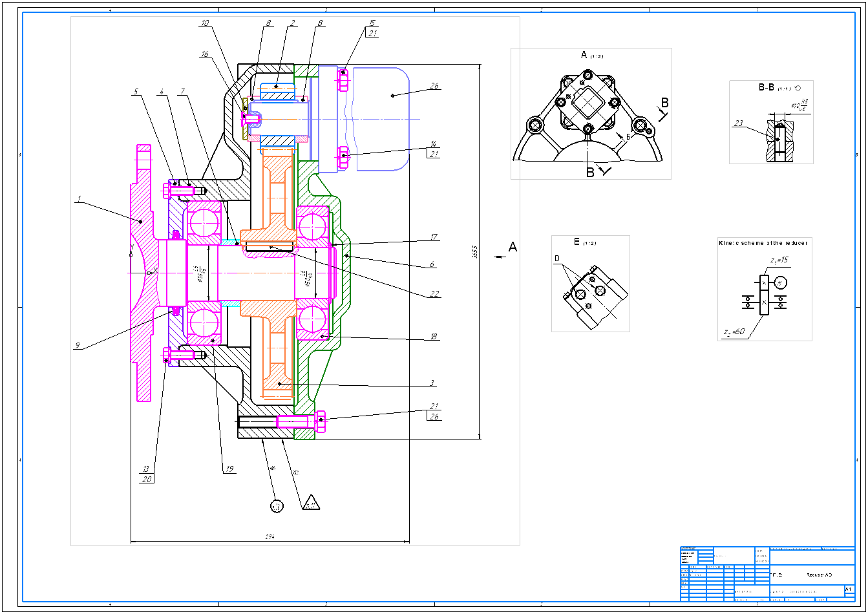Select the E view title label
The image size is (868, 614).
[x=577, y=242]
